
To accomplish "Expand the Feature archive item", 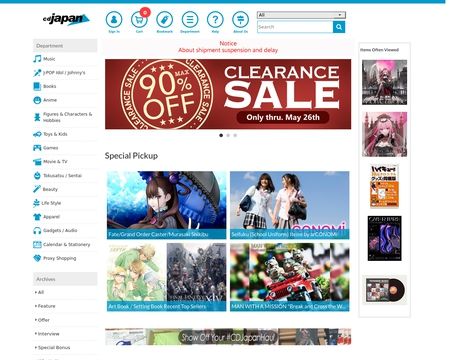I will pyautogui.click(x=45, y=306).
